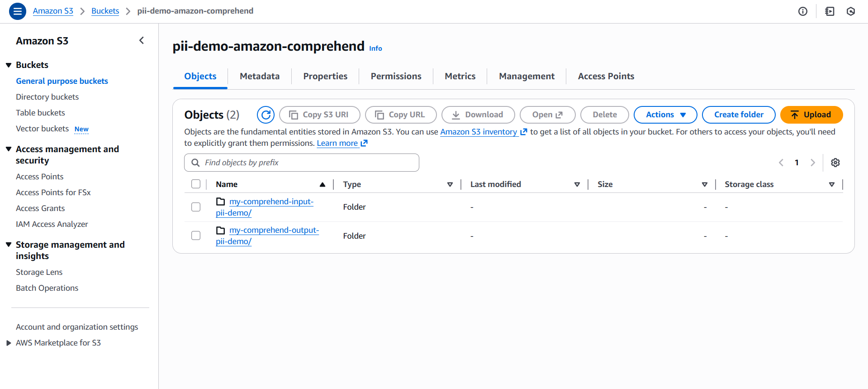Click the refresh objects icon

tap(266, 115)
